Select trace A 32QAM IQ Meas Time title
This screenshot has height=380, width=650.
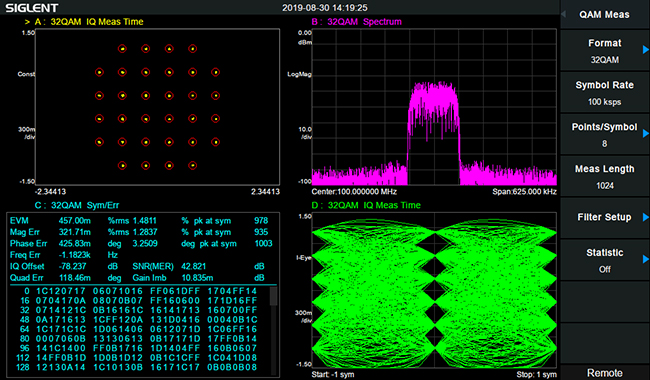(x=89, y=22)
